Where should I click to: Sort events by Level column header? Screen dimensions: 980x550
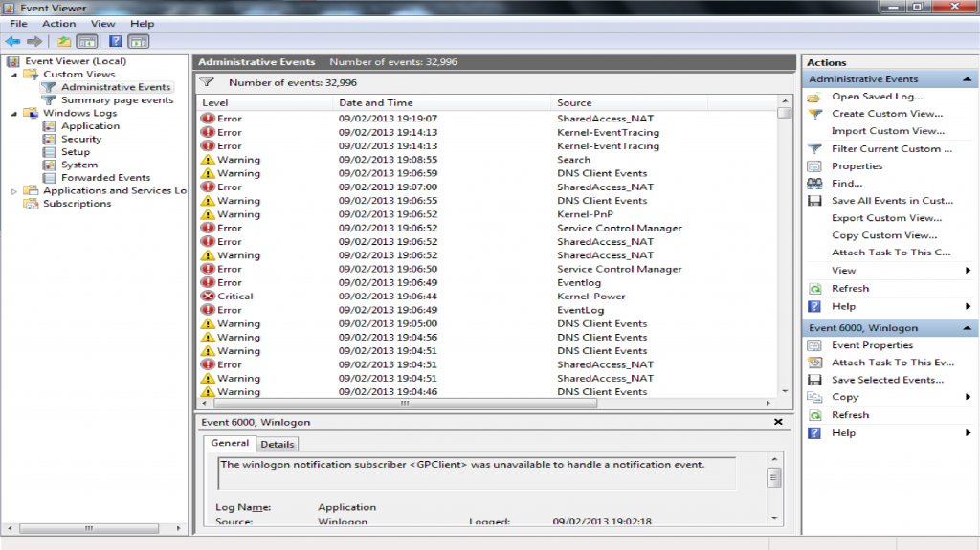[266, 102]
